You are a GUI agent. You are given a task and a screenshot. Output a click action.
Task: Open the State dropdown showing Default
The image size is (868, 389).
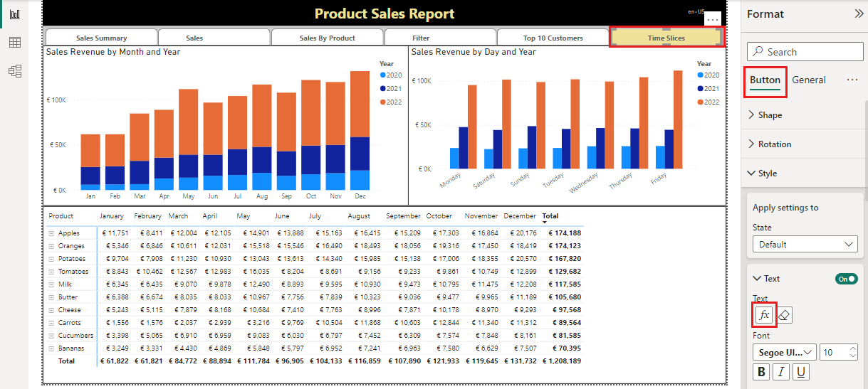(805, 244)
